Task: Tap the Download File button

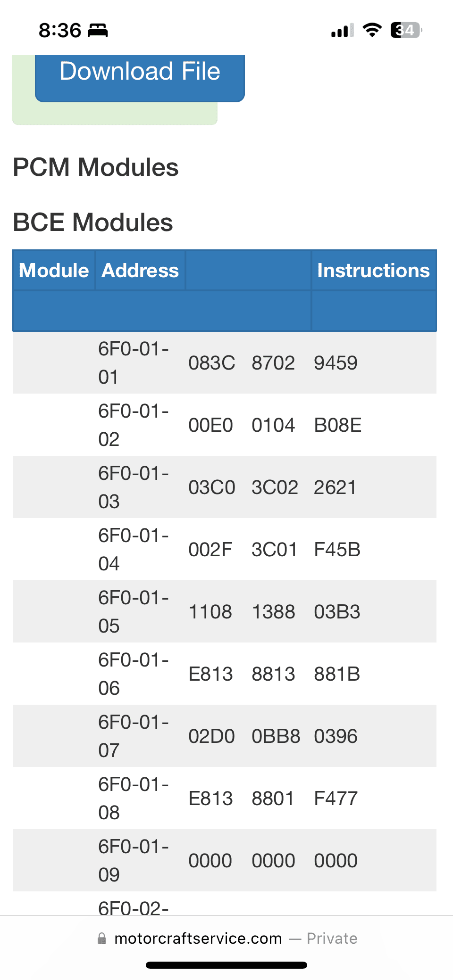Action: pos(140,78)
